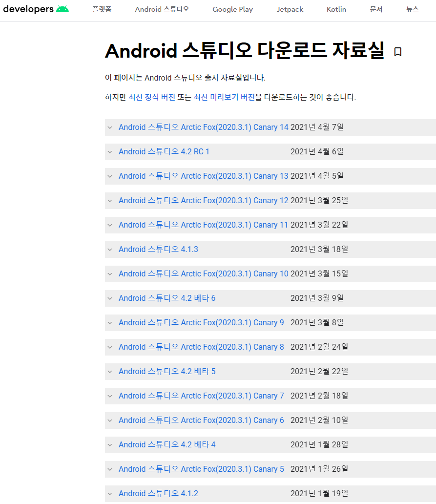Click the date text 2021년 1월 28일
Screen dimensions: 436x504
tap(319, 445)
